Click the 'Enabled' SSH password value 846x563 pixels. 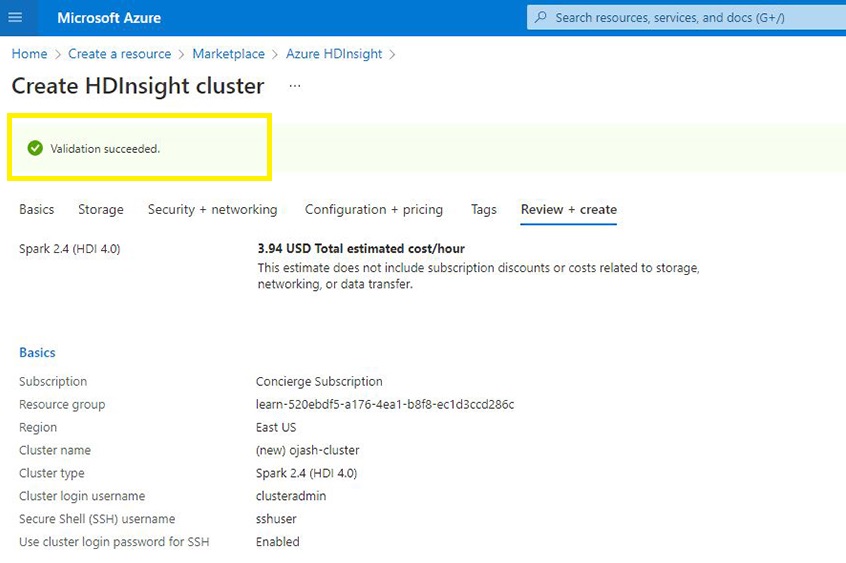coord(277,542)
